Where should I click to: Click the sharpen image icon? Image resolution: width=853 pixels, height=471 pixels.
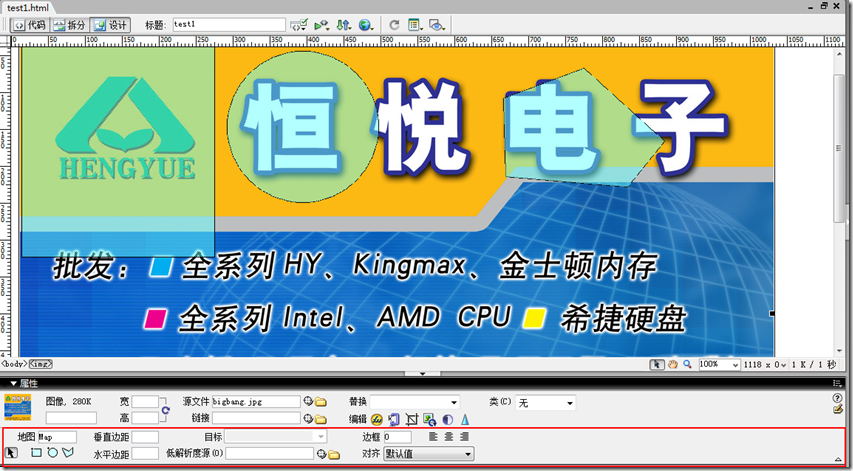pyautogui.click(x=465, y=419)
